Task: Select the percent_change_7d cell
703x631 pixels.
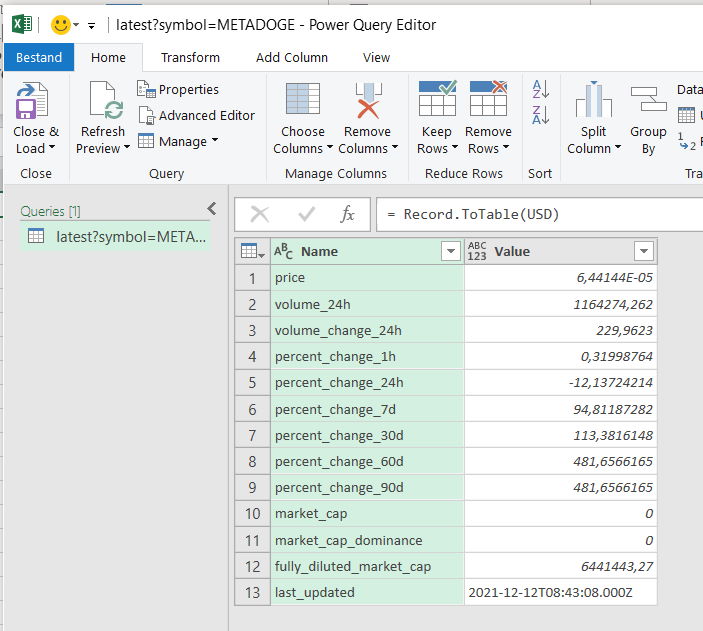Action: coord(367,409)
